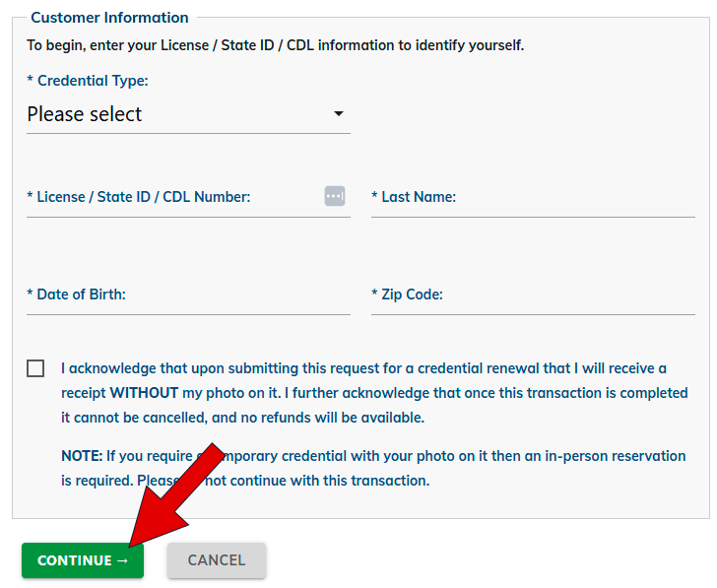Click the "* Zip Code:" floating label
Image resolution: width=717 pixels, height=588 pixels.
pyautogui.click(x=408, y=294)
